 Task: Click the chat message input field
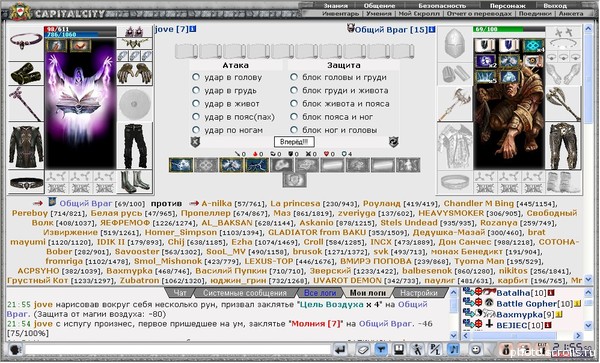pos(178,350)
